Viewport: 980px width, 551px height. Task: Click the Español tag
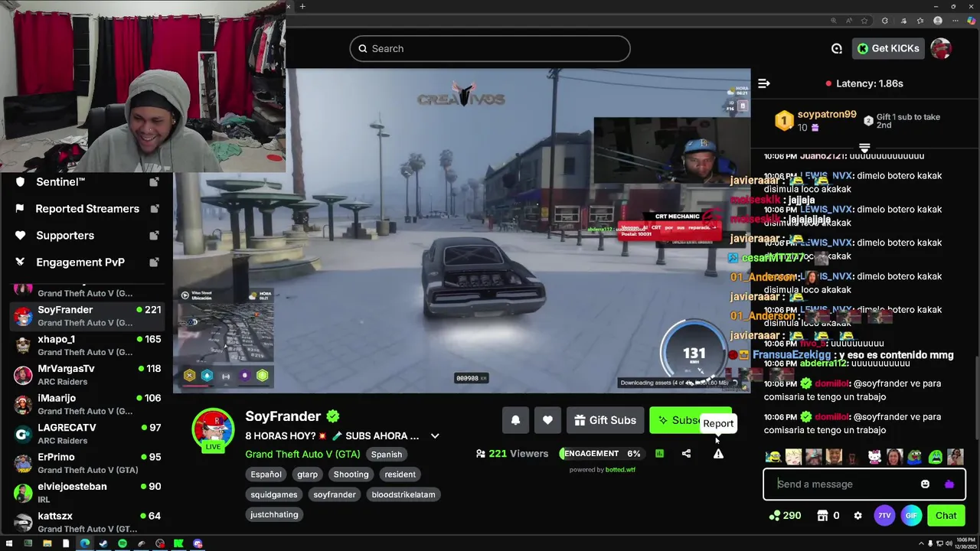pyautogui.click(x=266, y=474)
